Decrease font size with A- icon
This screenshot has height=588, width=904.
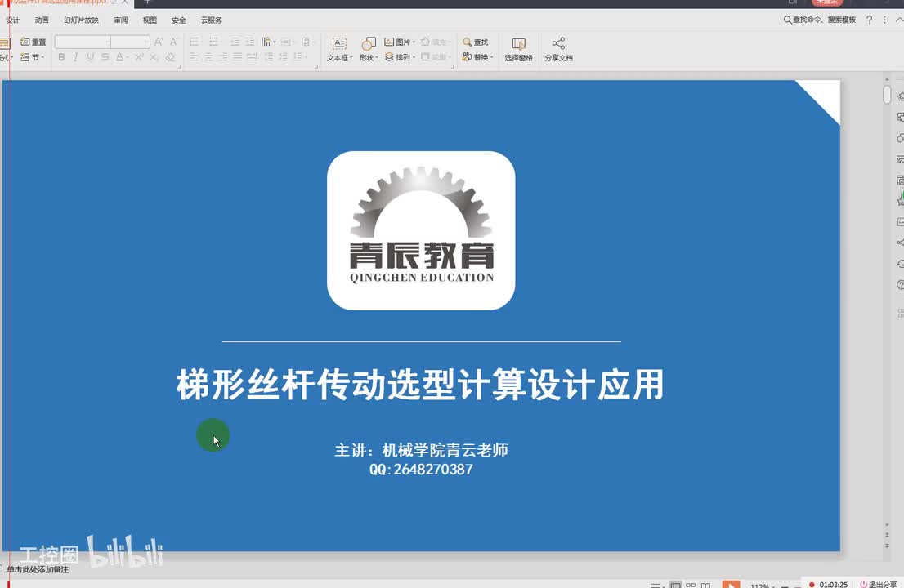tap(173, 42)
